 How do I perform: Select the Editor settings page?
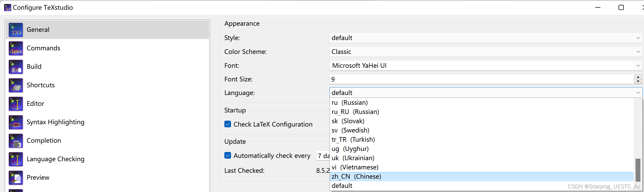[x=107, y=104]
